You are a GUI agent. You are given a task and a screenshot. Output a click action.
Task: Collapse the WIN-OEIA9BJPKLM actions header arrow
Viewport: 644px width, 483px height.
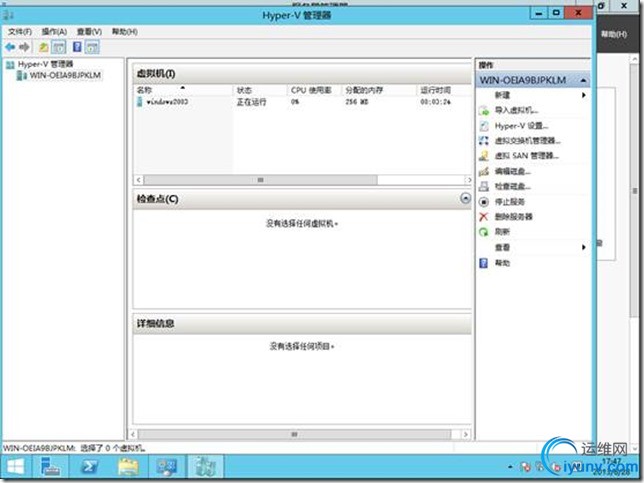click(x=583, y=80)
